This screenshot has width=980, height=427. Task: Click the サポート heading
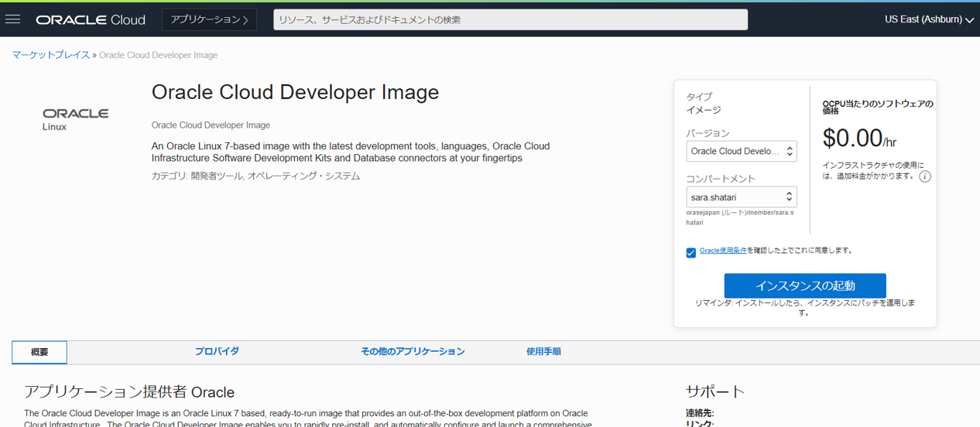click(x=715, y=391)
